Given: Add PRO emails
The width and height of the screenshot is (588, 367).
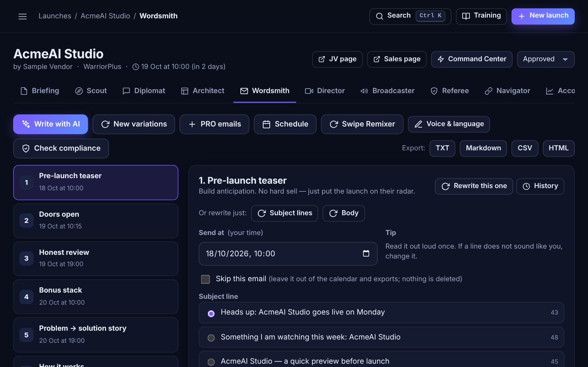Looking at the screenshot, I should click(214, 124).
